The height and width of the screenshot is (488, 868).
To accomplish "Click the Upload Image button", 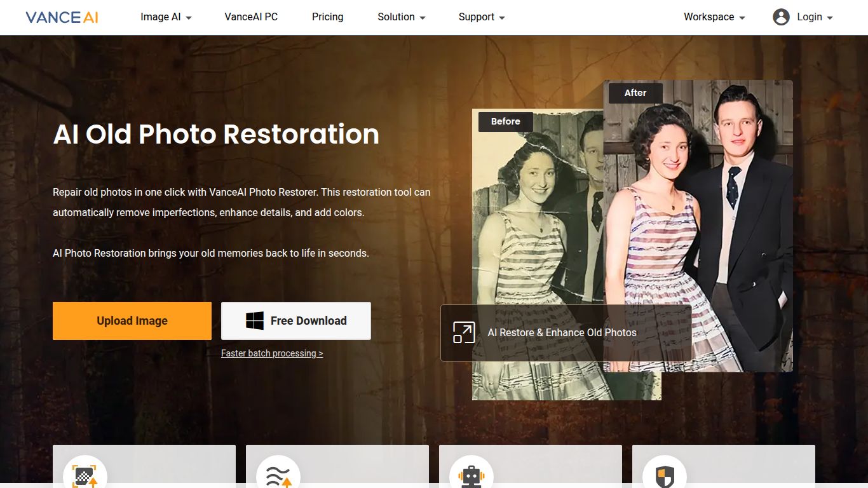I will 132,320.
